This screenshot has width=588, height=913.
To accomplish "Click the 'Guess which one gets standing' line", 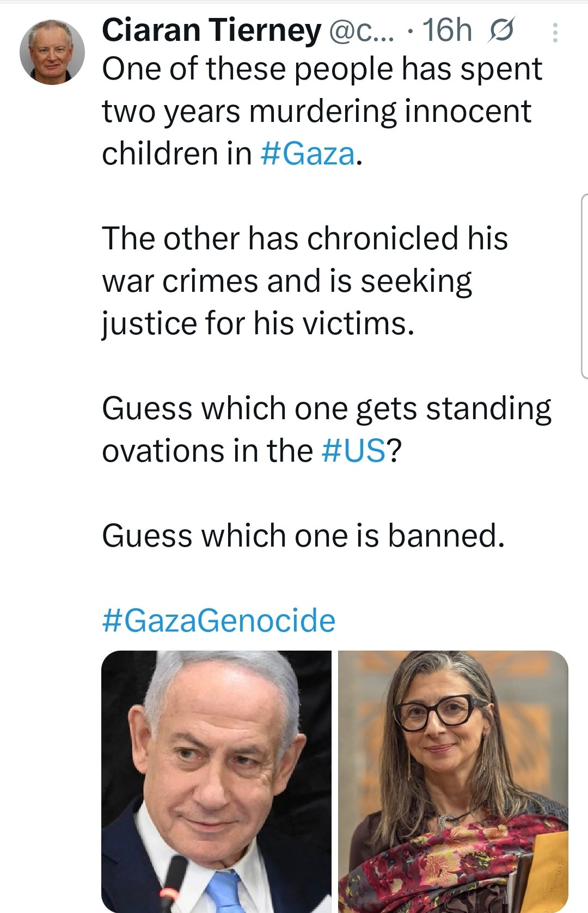I will coord(327,408).
